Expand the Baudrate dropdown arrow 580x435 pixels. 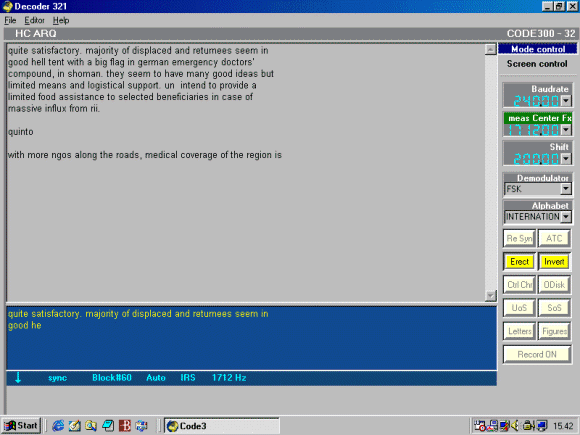pos(566,101)
